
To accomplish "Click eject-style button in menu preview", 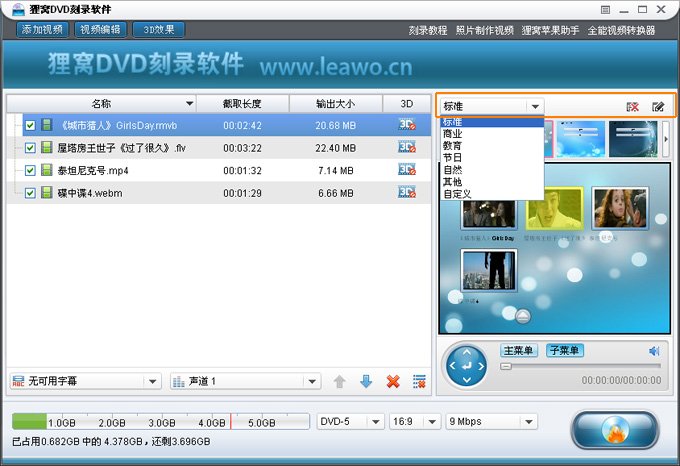I will pyautogui.click(x=523, y=316).
